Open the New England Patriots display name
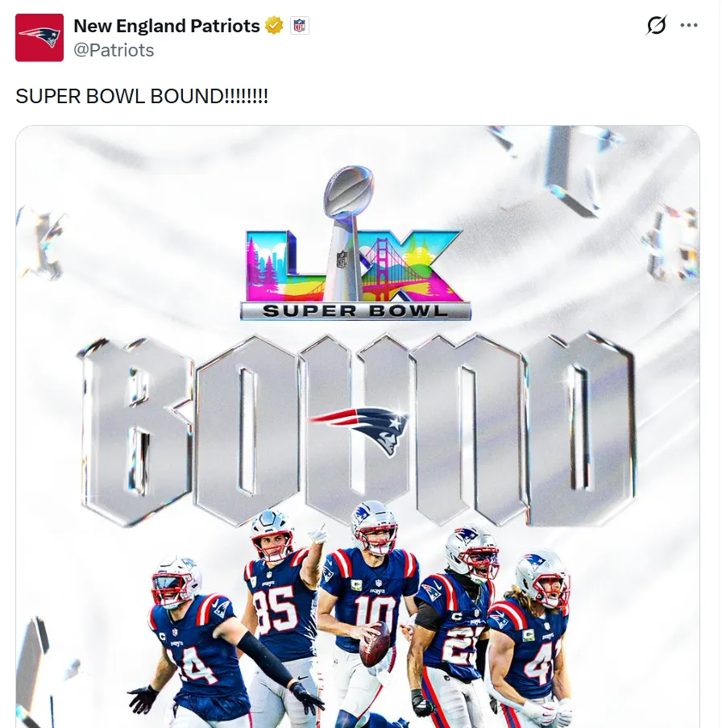 [167, 26]
